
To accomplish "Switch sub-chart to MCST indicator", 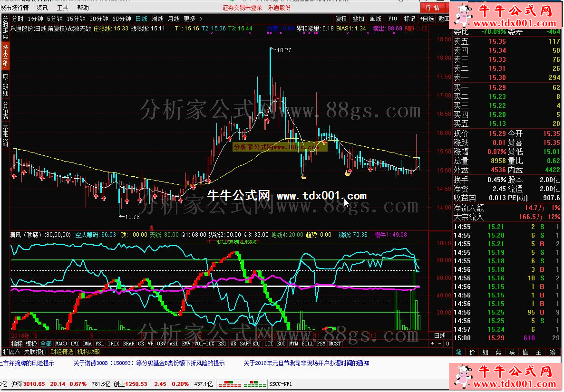I will tap(334, 344).
